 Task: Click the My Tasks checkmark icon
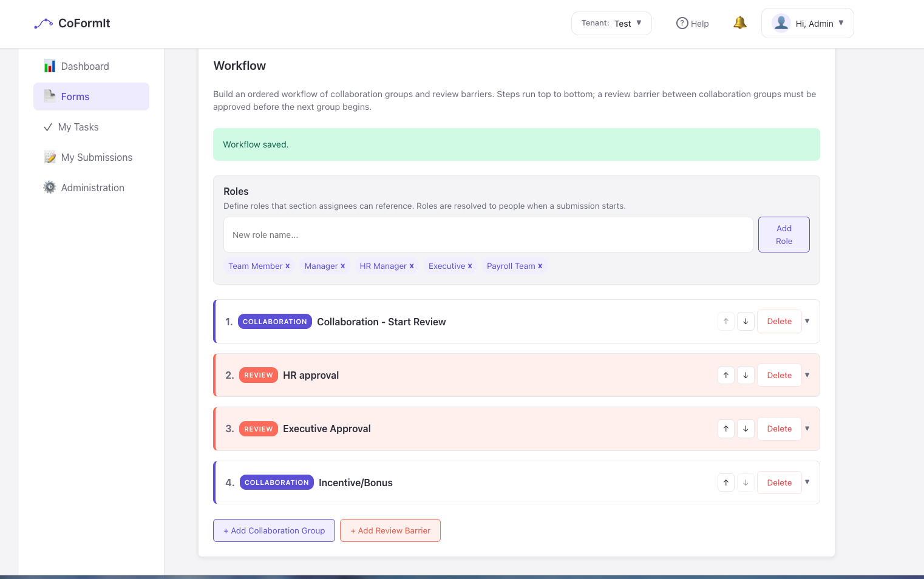pyautogui.click(x=48, y=127)
